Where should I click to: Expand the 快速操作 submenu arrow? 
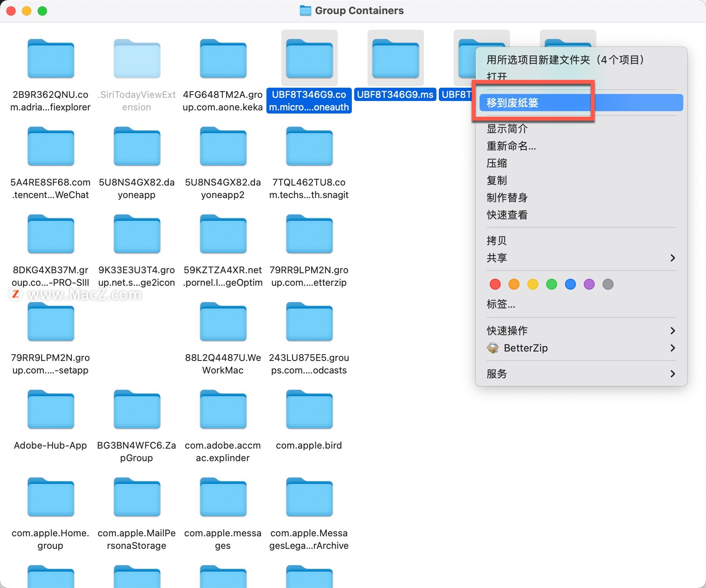click(673, 330)
